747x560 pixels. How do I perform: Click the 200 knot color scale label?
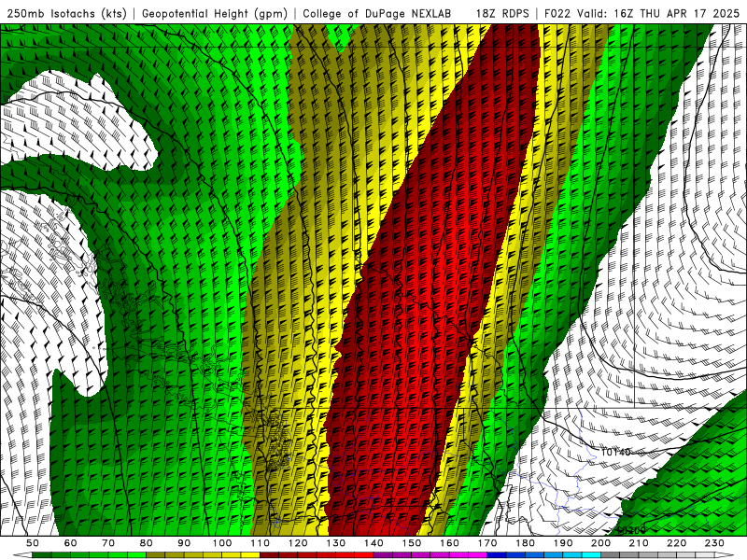click(x=601, y=543)
